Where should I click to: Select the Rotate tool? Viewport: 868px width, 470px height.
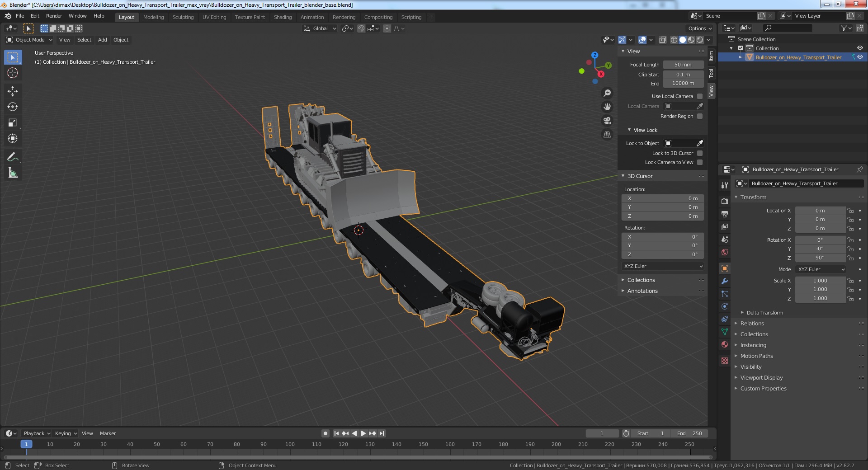[x=13, y=107]
